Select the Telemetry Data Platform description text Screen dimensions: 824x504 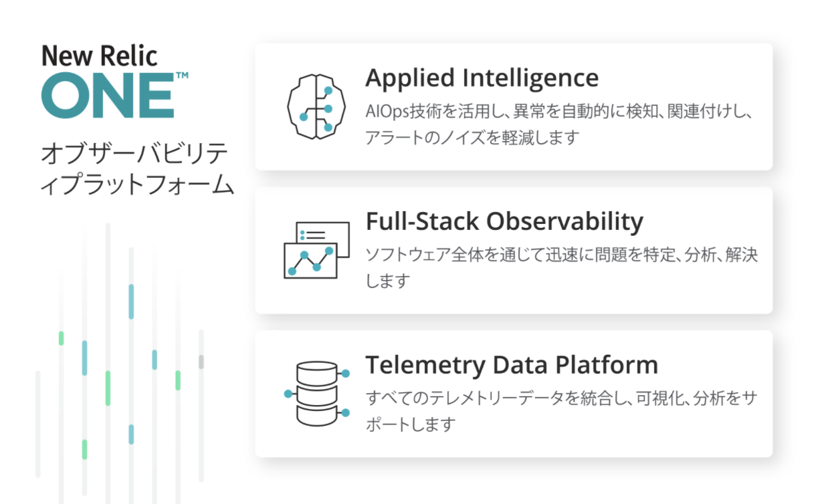(560, 410)
